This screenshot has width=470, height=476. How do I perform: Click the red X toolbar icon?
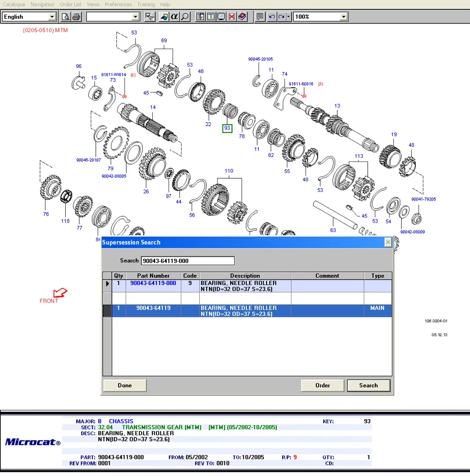pos(232,17)
